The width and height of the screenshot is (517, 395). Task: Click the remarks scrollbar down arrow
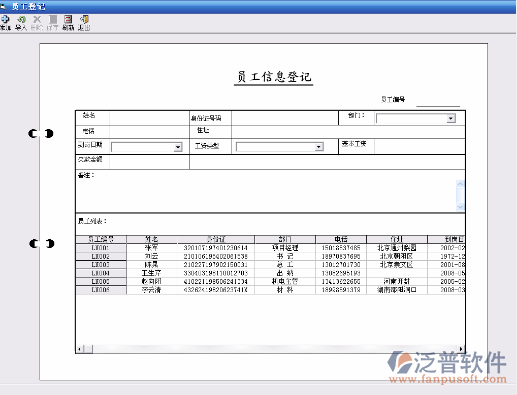(460, 207)
